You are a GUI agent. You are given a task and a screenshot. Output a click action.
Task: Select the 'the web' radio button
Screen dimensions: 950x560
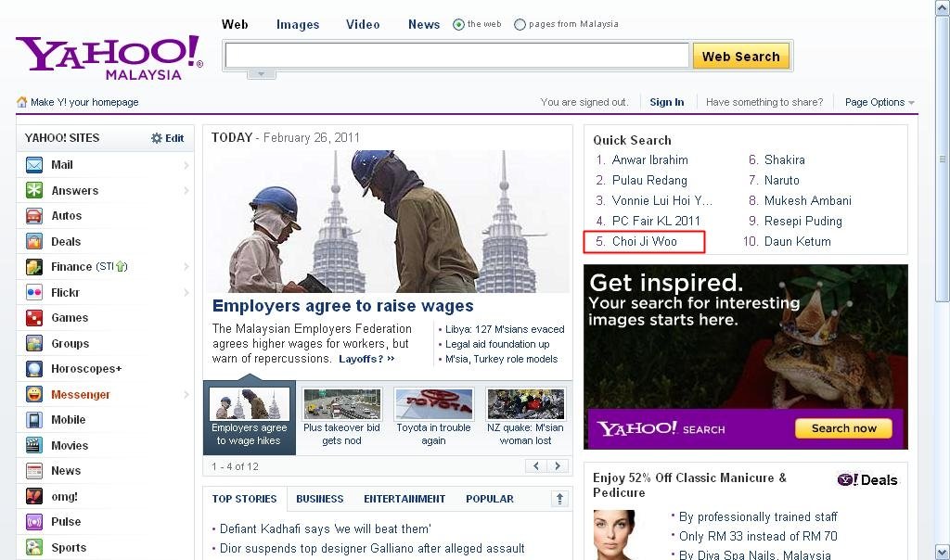click(x=458, y=25)
